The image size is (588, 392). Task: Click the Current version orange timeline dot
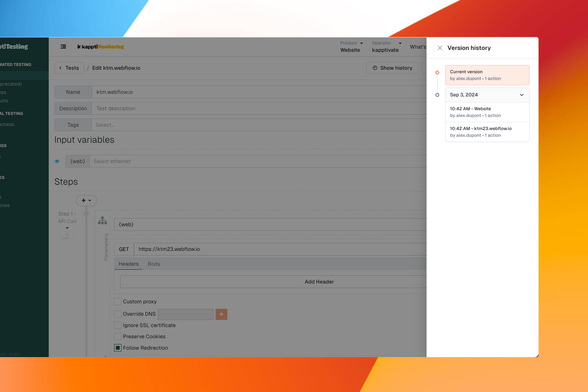point(437,72)
